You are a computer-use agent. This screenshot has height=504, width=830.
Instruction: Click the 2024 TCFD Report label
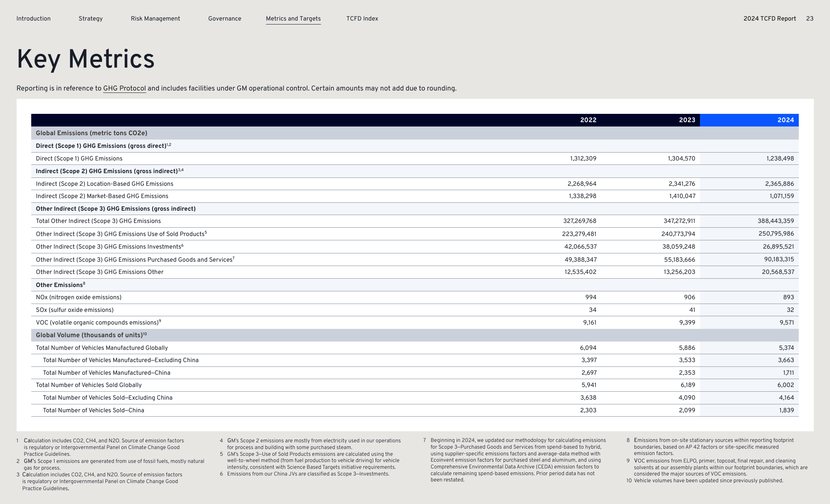pos(770,19)
